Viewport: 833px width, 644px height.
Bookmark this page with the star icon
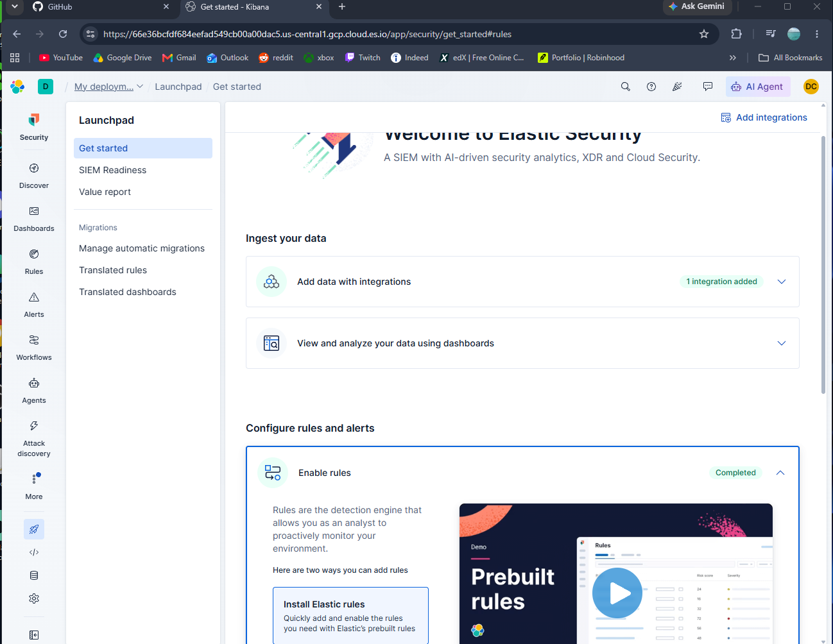tap(704, 34)
